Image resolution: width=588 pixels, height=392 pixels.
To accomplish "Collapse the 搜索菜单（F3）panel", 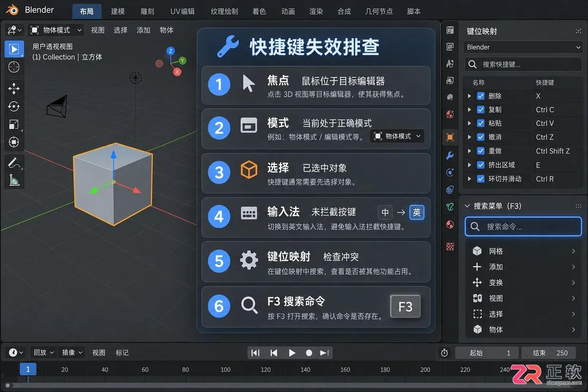I will [x=467, y=206].
